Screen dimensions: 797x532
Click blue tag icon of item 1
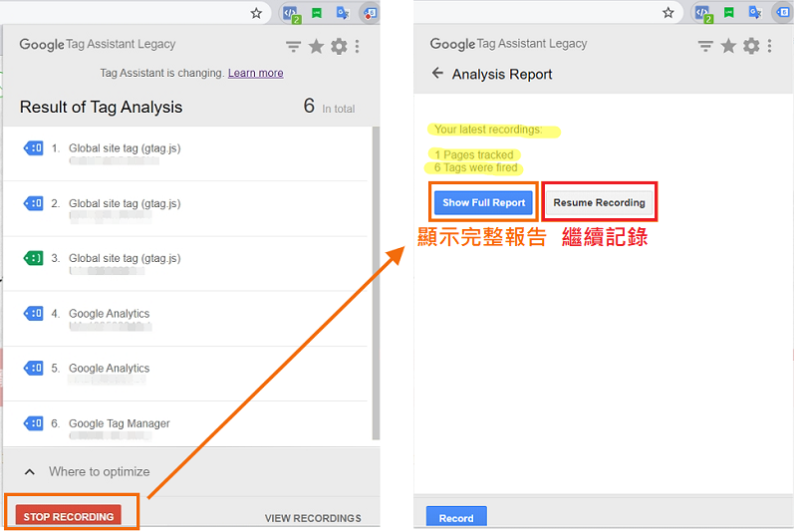tap(34, 148)
